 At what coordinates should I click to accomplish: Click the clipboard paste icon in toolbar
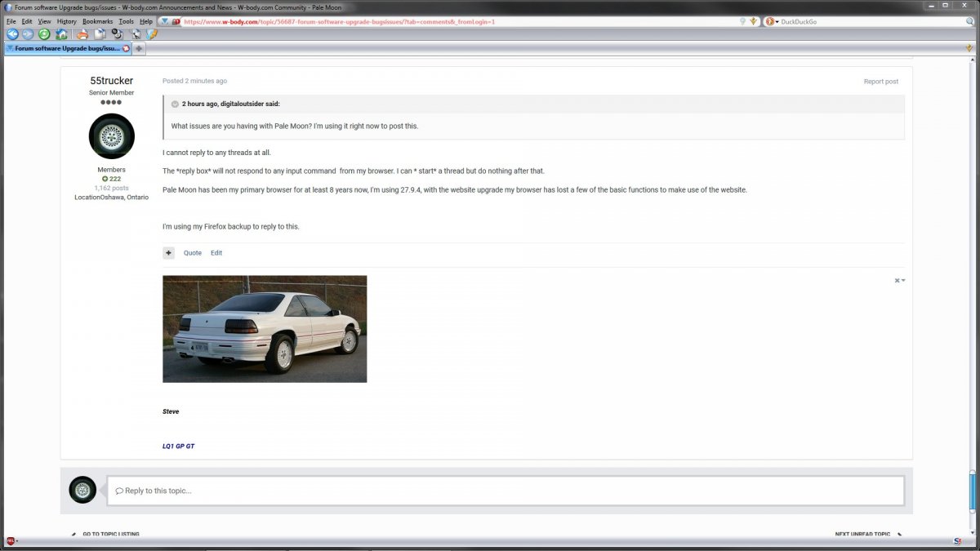(x=100, y=34)
